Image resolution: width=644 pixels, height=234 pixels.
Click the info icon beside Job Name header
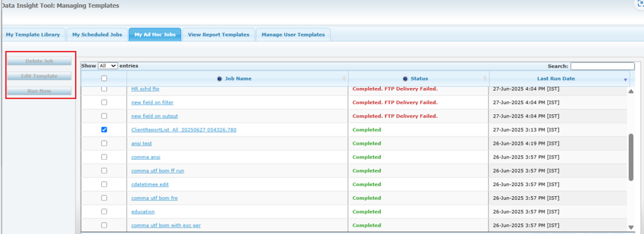pyautogui.click(x=219, y=78)
